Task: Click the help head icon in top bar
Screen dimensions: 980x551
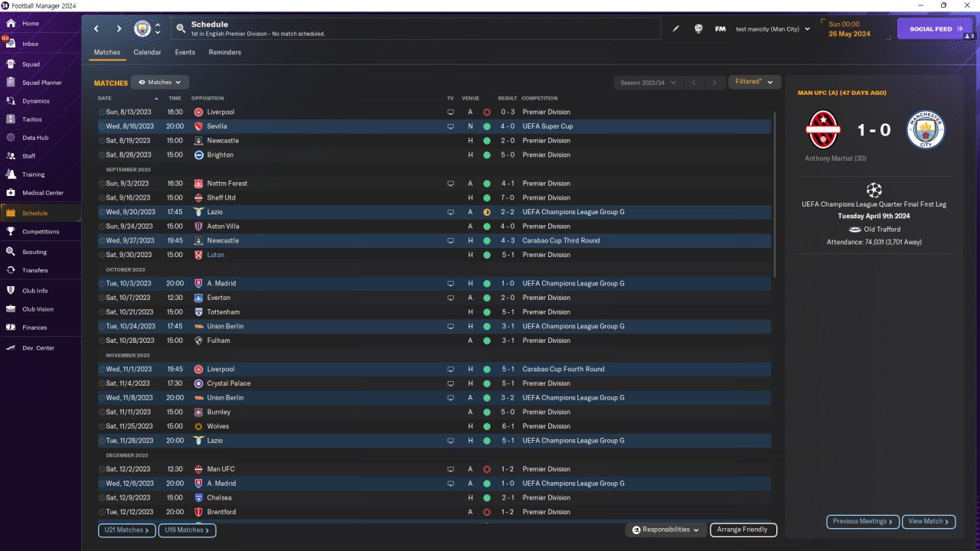Action: coord(698,29)
